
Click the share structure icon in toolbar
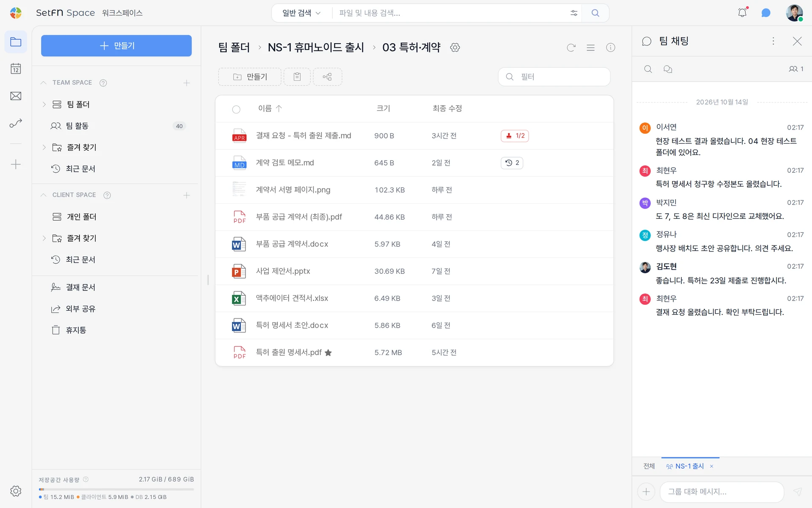327,77
